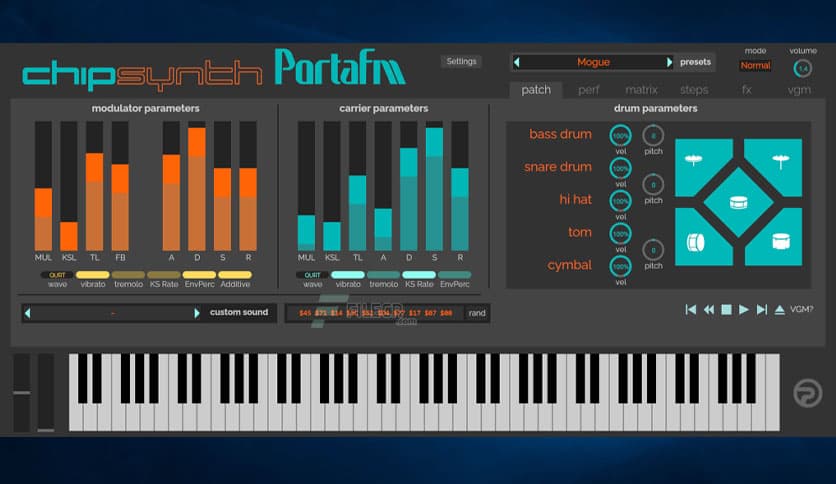The height and width of the screenshot is (484, 836).
Task: Toggle carrier EnvPerc switch
Action: 455,275
